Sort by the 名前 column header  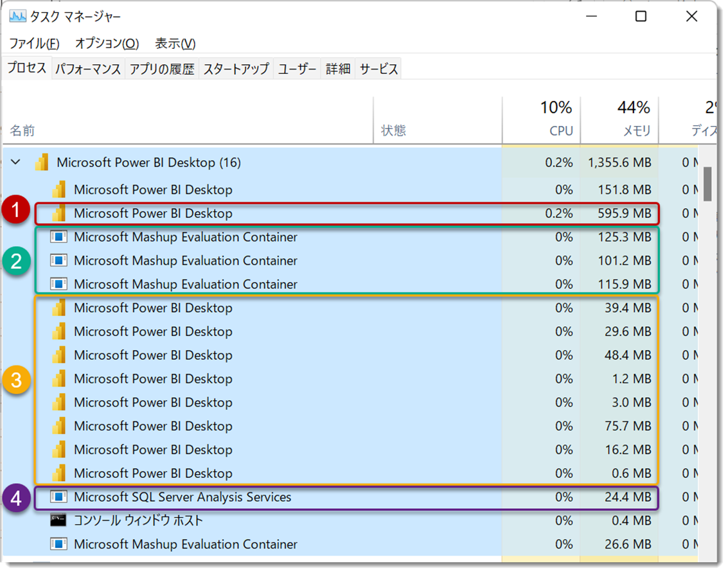pyautogui.click(x=188, y=121)
